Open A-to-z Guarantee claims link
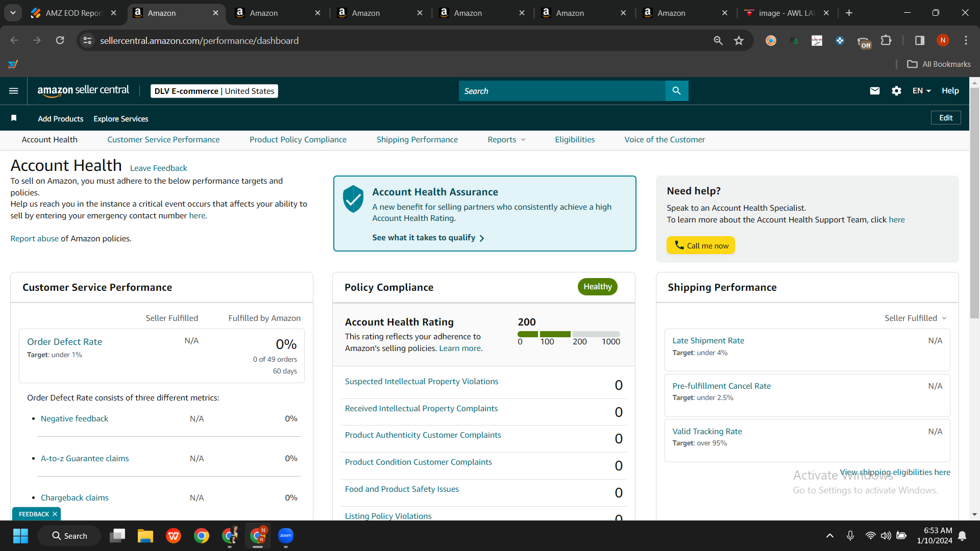This screenshot has height=551, width=980. click(x=85, y=459)
